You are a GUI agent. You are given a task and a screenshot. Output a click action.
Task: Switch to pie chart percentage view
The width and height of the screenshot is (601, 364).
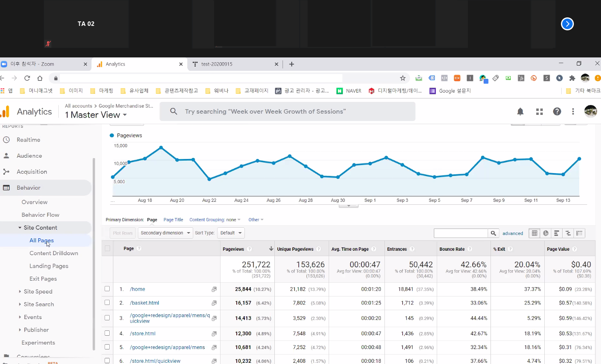point(546,233)
